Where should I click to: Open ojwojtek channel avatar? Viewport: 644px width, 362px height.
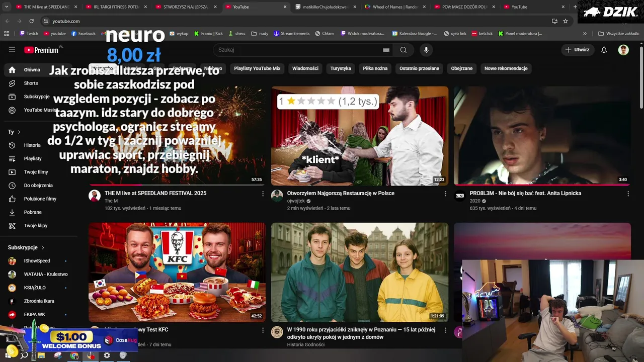(x=277, y=196)
